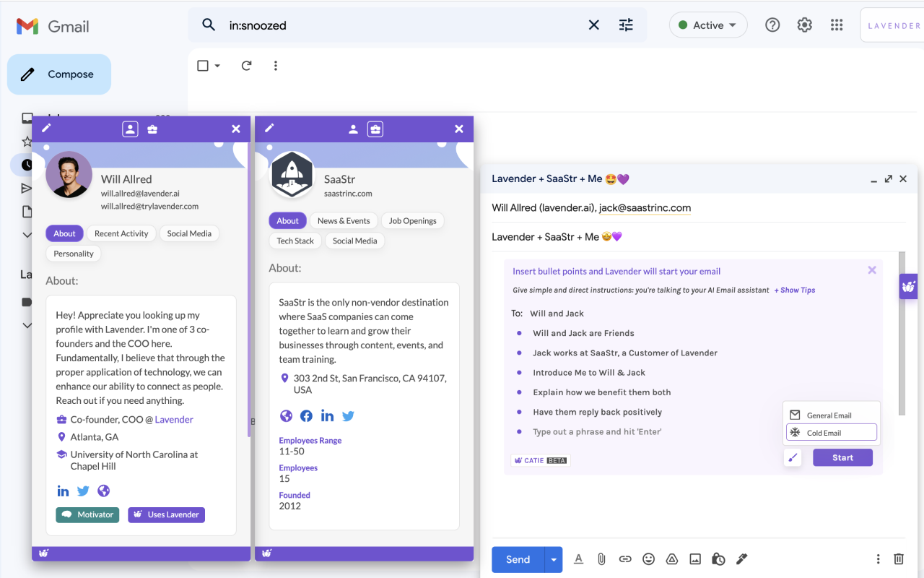Open the Job Openings tab
The image size is (924, 578).
[x=413, y=221]
